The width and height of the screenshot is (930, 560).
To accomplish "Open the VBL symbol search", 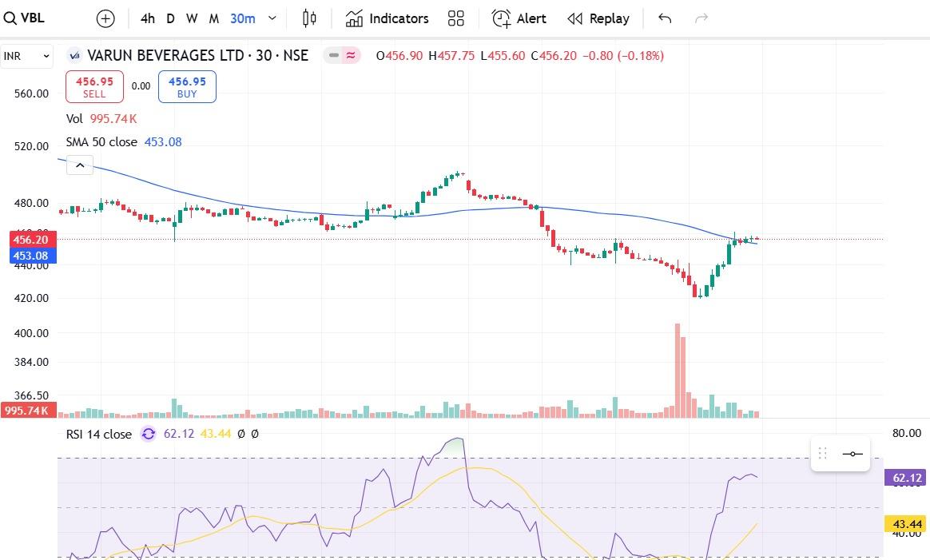I will [24, 18].
